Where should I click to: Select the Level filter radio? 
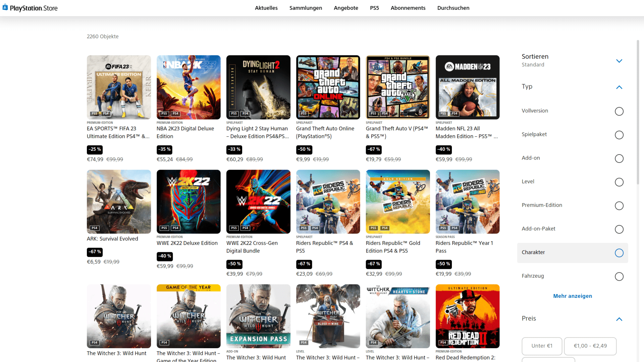click(619, 182)
